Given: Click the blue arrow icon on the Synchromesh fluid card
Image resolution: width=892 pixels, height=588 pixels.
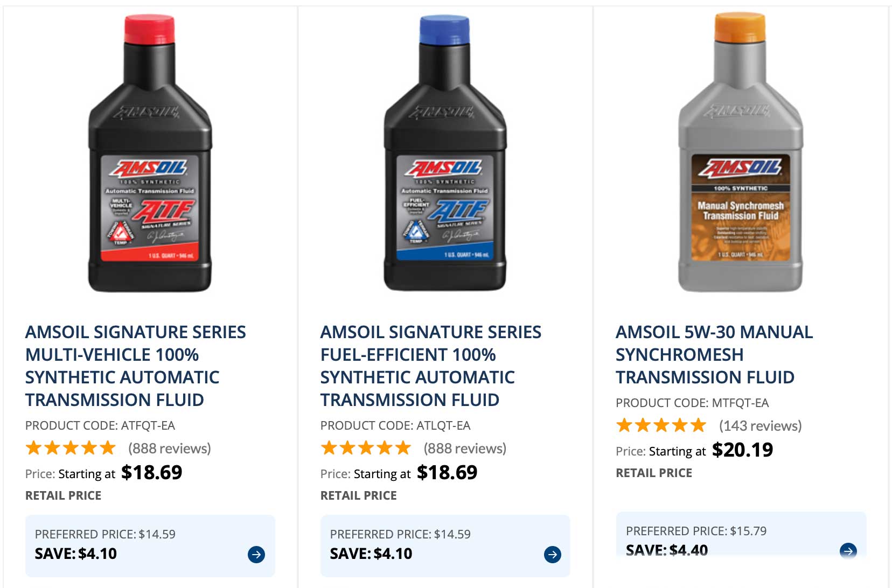Looking at the screenshot, I should [x=847, y=552].
